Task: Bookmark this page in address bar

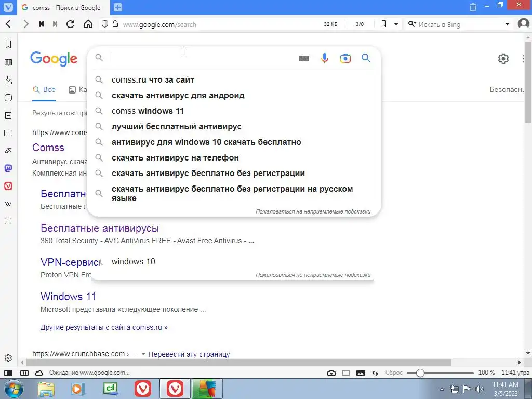Action: coord(384,24)
